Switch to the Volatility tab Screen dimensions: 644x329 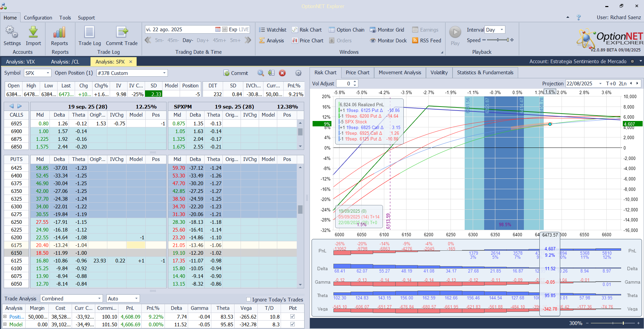click(439, 73)
